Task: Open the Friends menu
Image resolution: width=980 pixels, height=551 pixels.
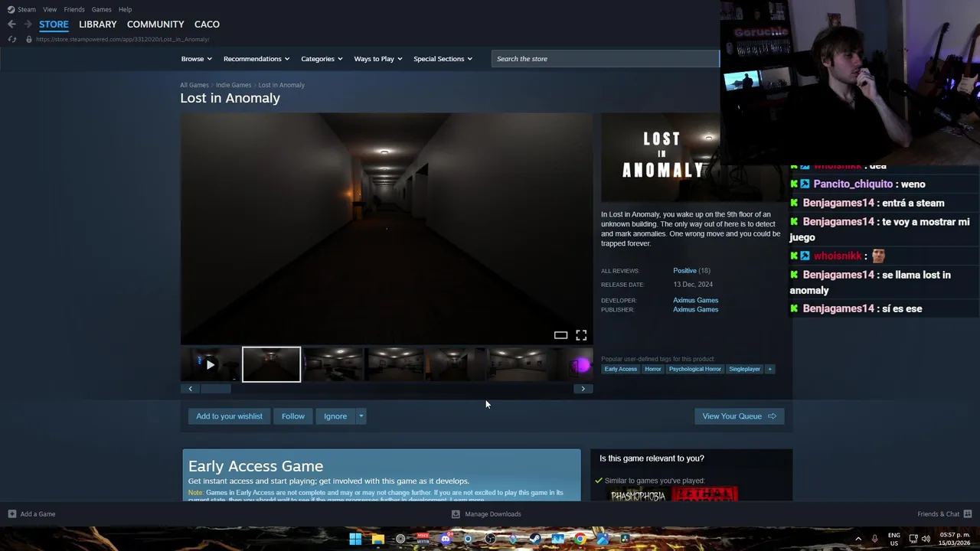Action: (x=74, y=9)
